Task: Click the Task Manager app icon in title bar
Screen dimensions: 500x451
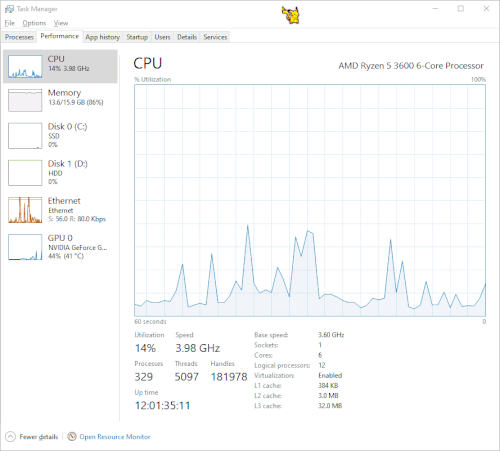Action: (9, 9)
